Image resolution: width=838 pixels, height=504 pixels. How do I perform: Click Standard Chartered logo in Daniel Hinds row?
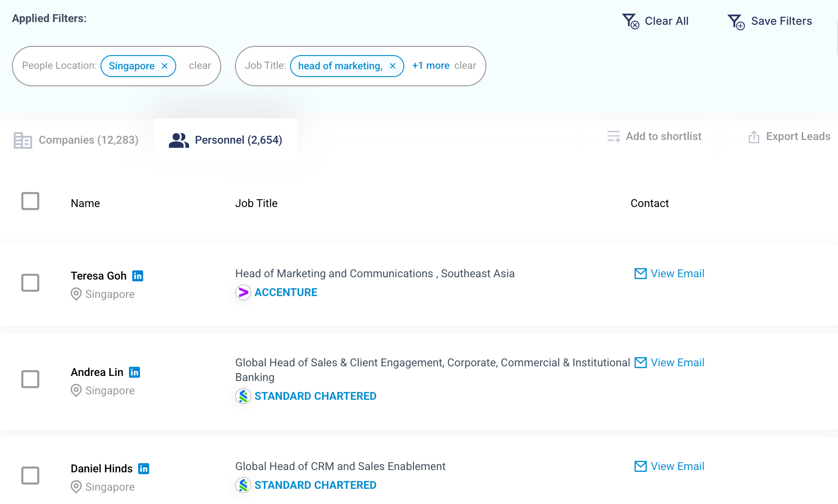pos(243,485)
